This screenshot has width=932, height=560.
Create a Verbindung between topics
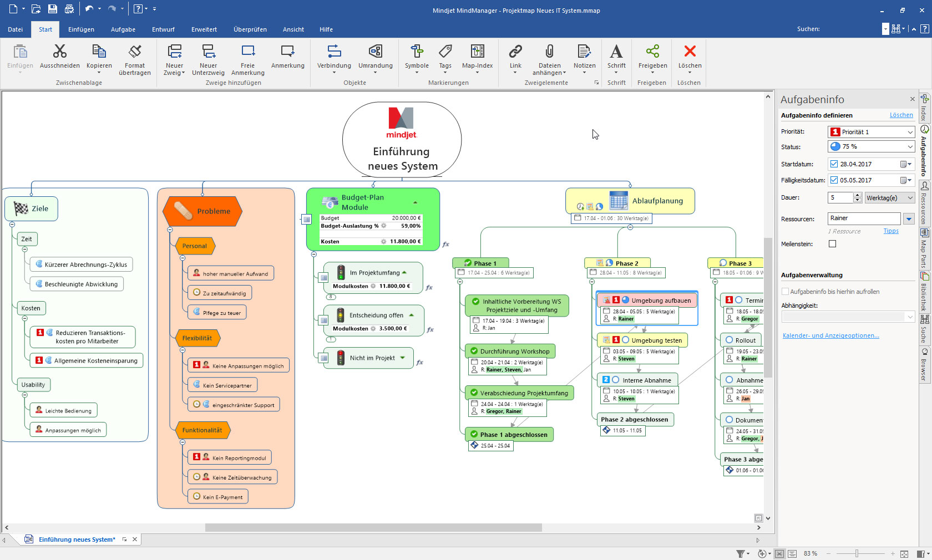pos(333,59)
